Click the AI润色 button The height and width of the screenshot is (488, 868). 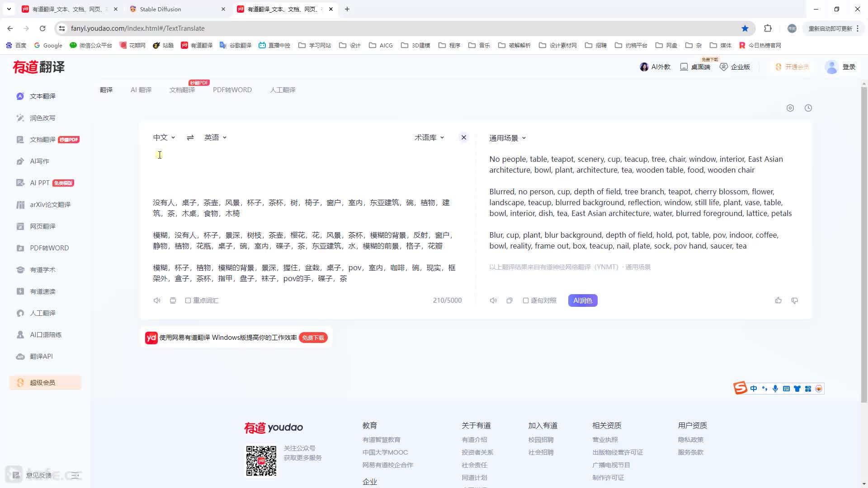[583, 300]
